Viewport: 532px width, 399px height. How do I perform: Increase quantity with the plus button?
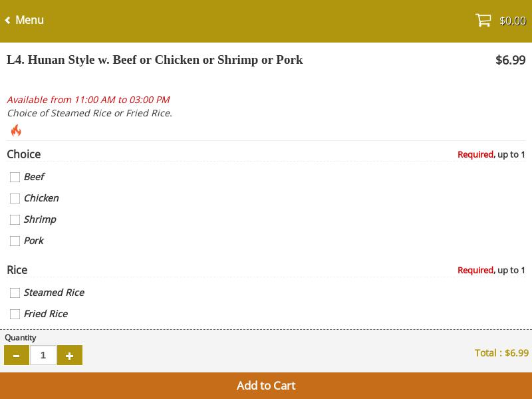70,355
